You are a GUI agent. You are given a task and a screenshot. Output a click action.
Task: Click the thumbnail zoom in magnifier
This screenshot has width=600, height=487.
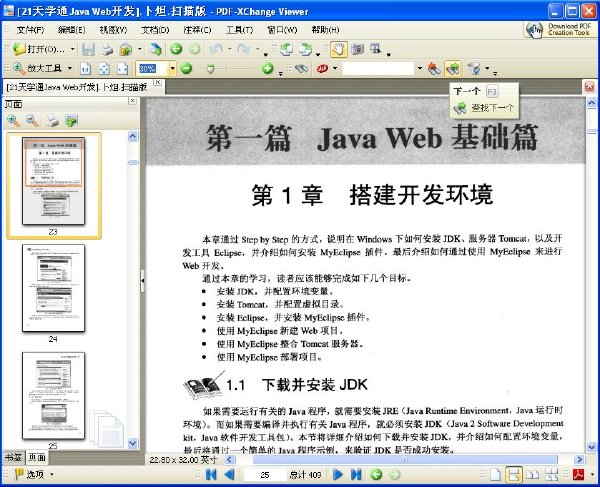[14, 121]
